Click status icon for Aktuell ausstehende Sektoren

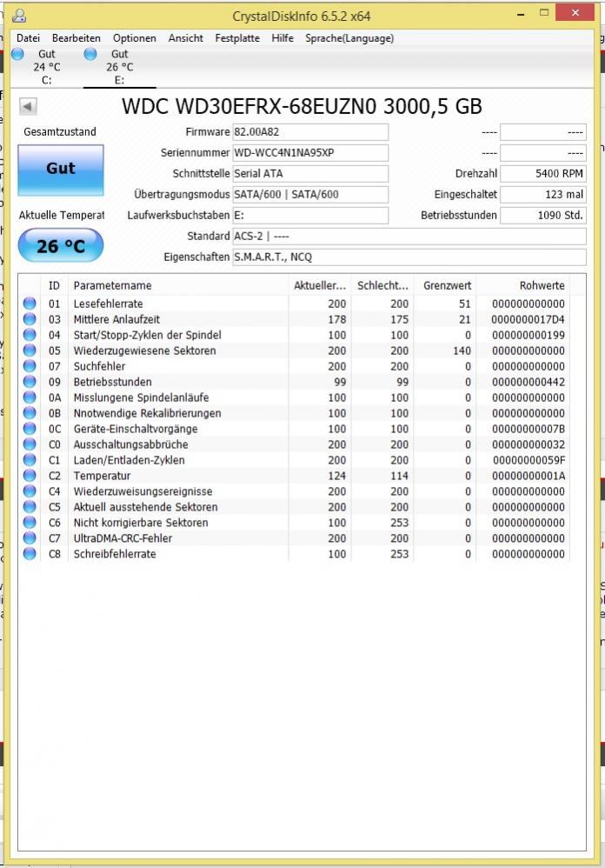[30, 506]
